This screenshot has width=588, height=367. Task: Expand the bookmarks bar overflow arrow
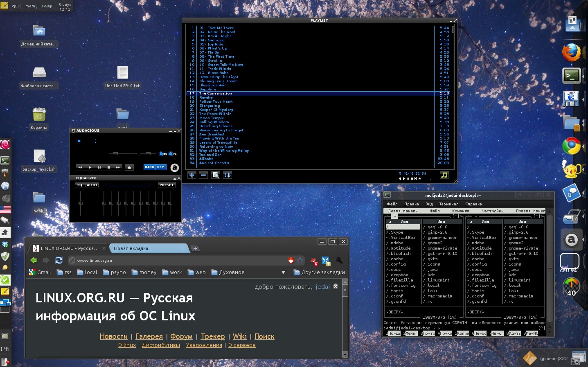point(283,272)
